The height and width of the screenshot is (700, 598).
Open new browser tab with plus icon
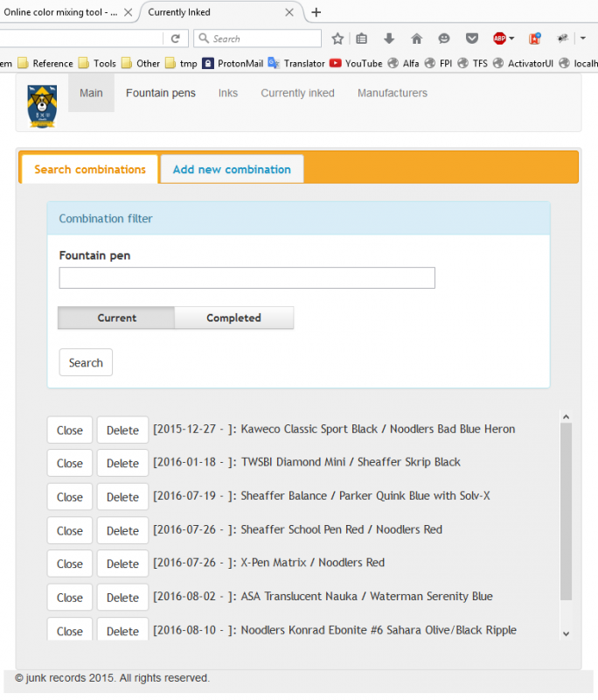point(316,12)
